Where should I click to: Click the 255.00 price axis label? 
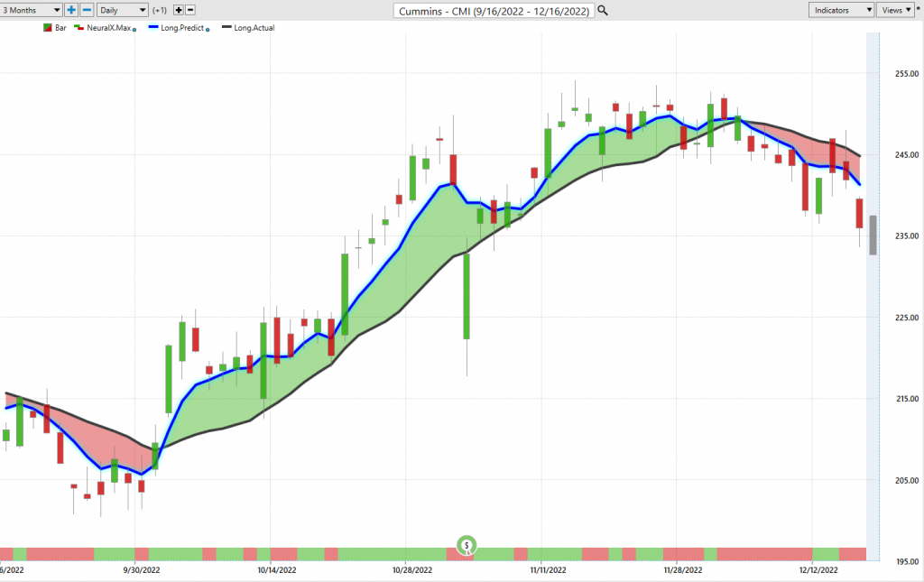pos(906,74)
